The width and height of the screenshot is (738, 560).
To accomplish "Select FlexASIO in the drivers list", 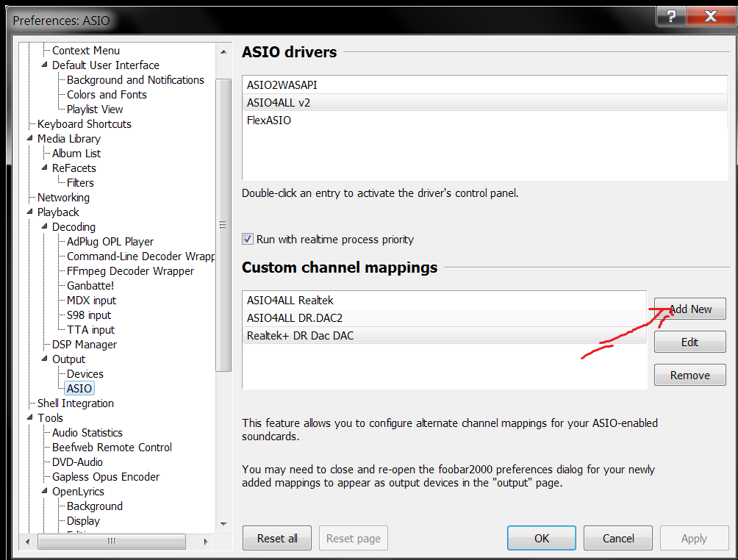I will coord(269,121).
